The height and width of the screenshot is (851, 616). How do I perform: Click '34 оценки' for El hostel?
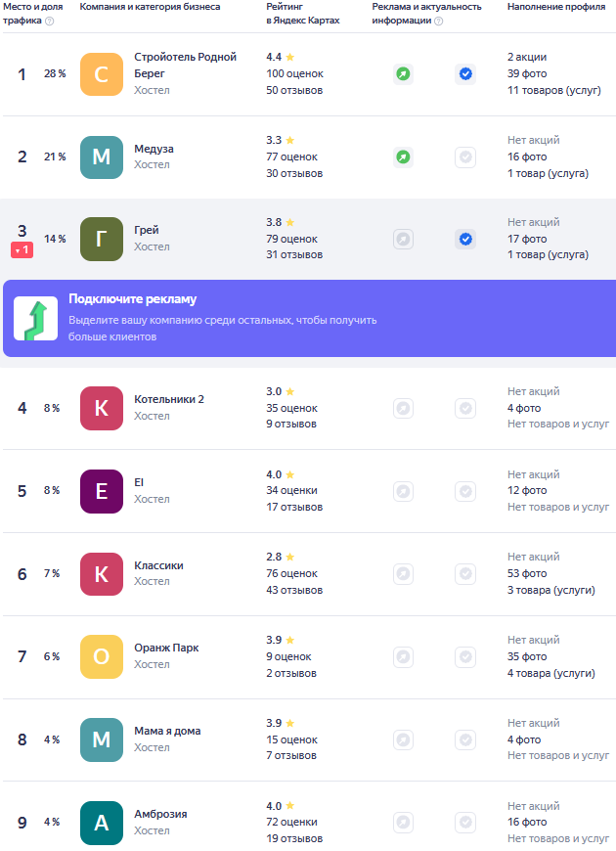tap(292, 491)
